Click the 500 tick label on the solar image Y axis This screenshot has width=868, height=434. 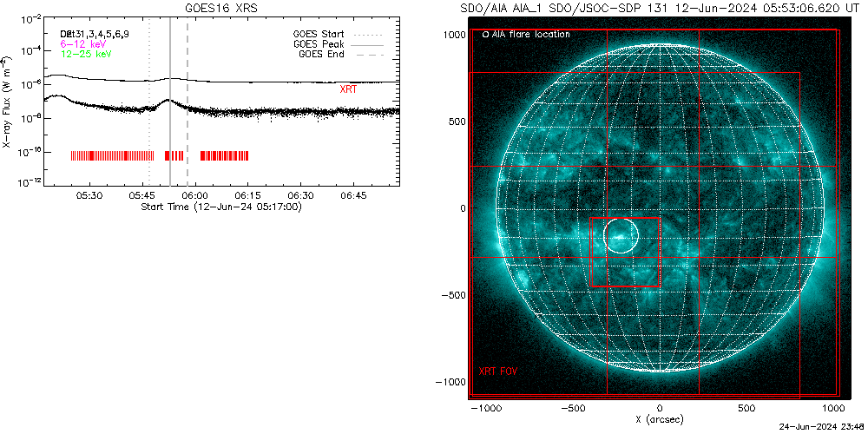tap(457, 122)
